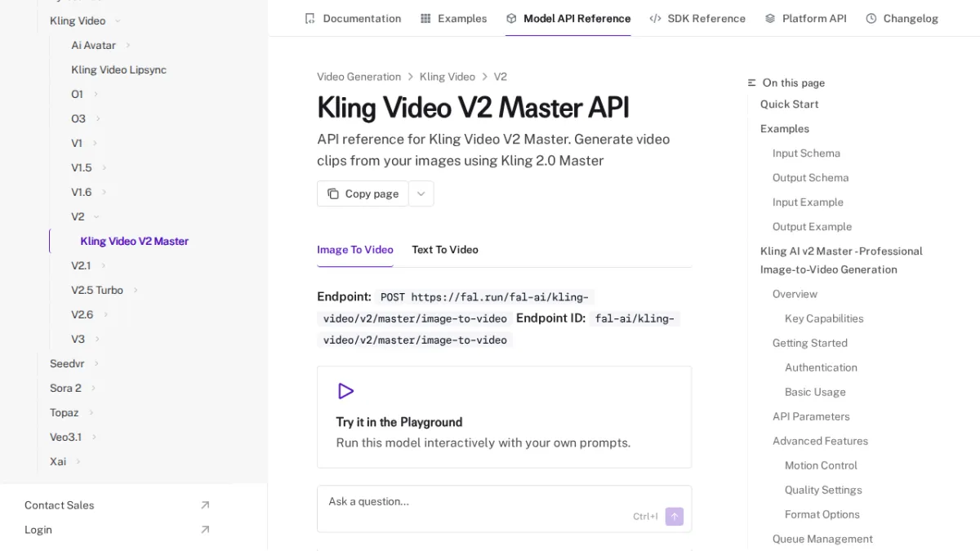The image size is (980, 551).
Task: Select the Image To Video tab
Action: point(355,250)
